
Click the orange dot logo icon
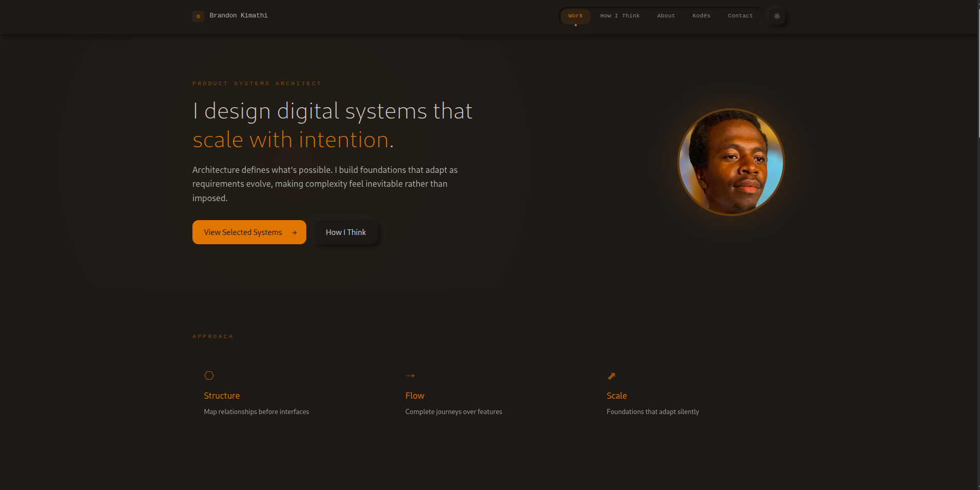point(198,16)
